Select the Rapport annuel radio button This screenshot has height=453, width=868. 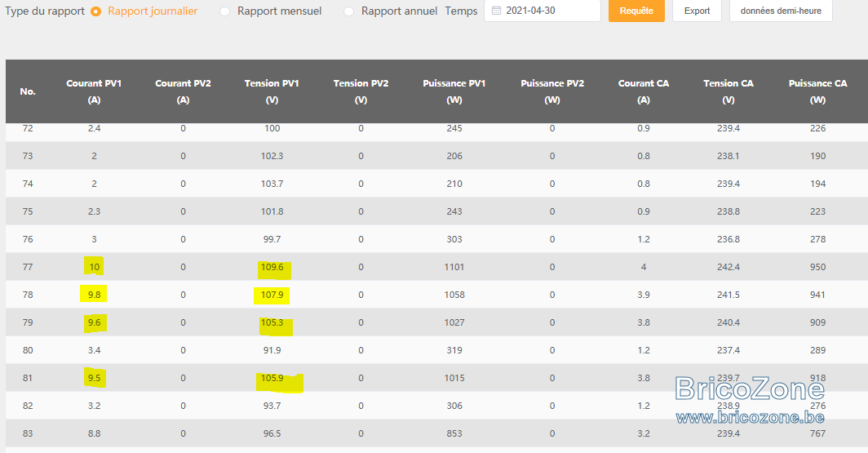(x=349, y=11)
